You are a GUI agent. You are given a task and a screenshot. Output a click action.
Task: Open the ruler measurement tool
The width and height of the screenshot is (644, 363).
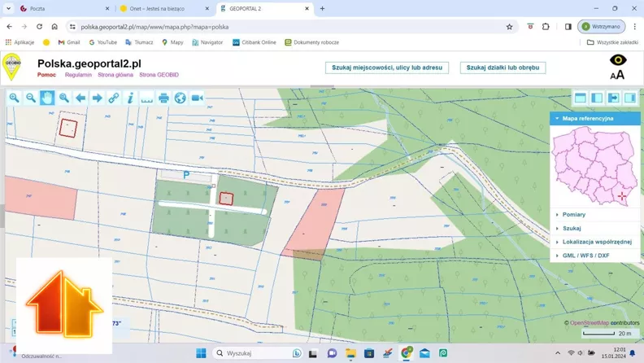tap(147, 98)
